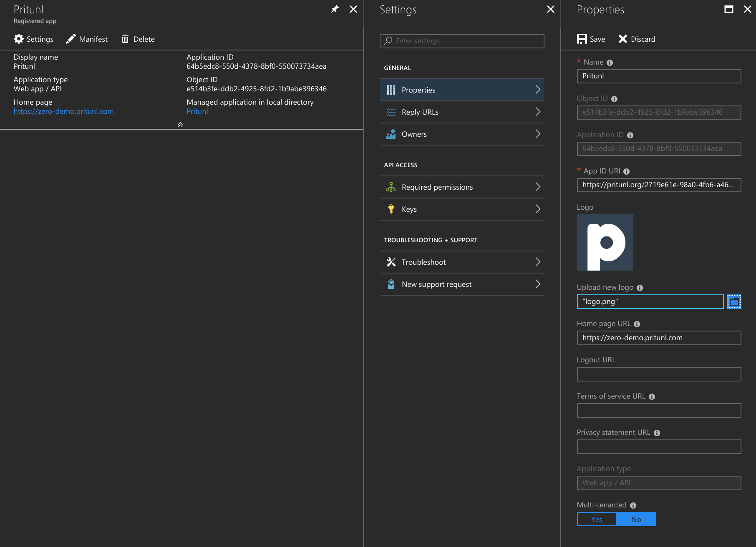Click the Properties bars icon in Settings

391,90
